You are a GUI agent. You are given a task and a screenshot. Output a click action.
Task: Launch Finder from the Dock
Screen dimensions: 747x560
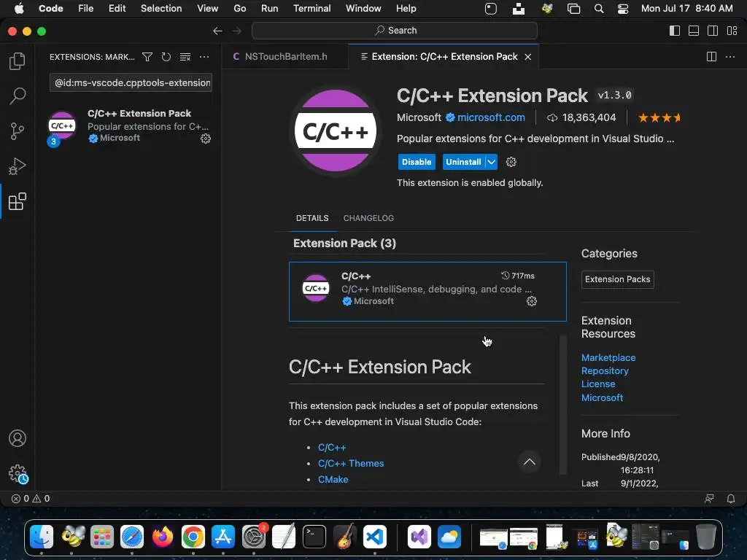[42, 537]
